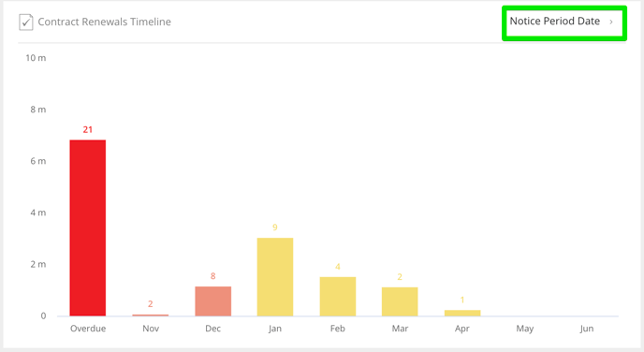The width and height of the screenshot is (644, 352).
Task: Click the Overdue axis label
Action: [88, 329]
